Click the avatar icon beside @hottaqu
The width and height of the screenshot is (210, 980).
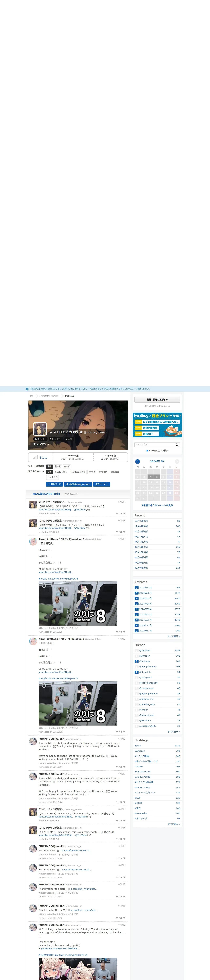pos(136,661)
